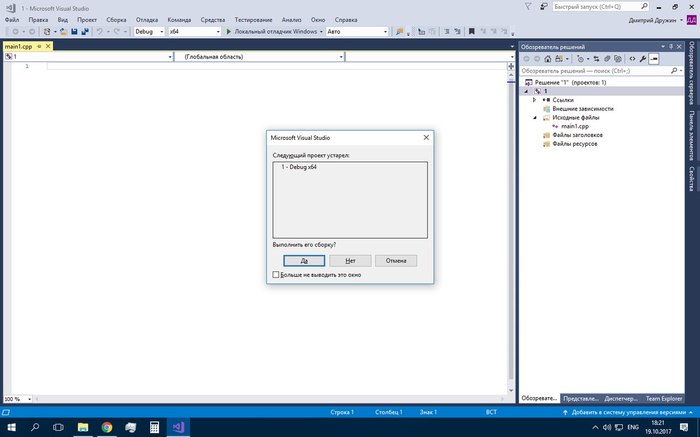This screenshot has width=700, height=437.
Task: Open the Средства menu
Action: [x=212, y=20]
